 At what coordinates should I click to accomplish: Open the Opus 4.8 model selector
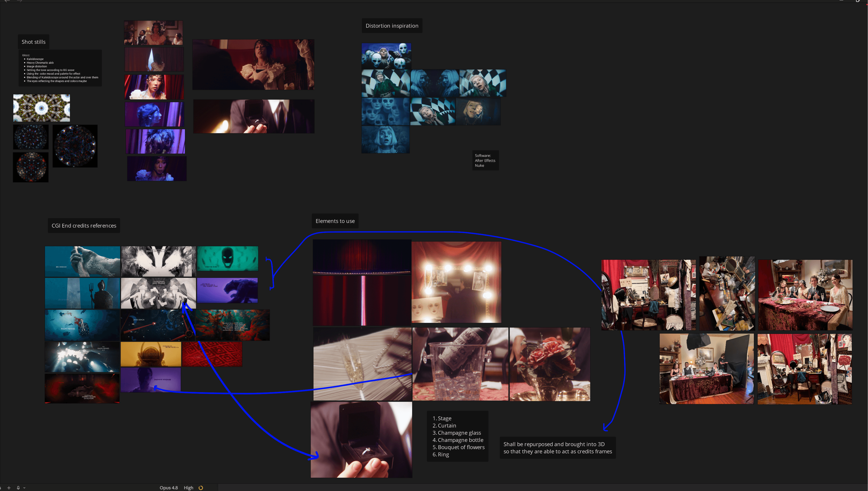point(168,488)
